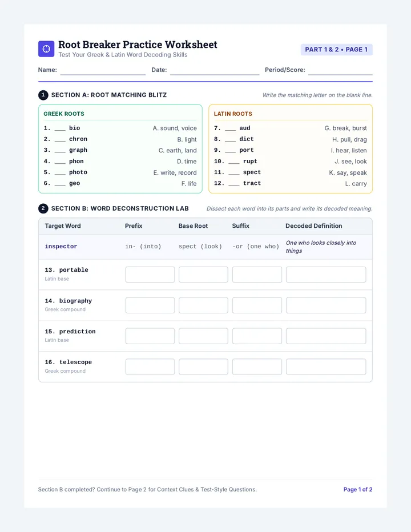This screenshot has height=532, width=411.
Task: Click the Prefix box for telescope
Action: (x=150, y=367)
